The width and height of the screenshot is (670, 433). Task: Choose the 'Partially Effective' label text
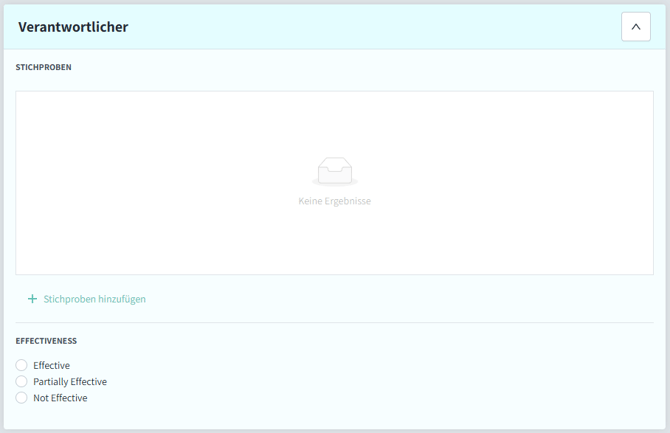(70, 382)
